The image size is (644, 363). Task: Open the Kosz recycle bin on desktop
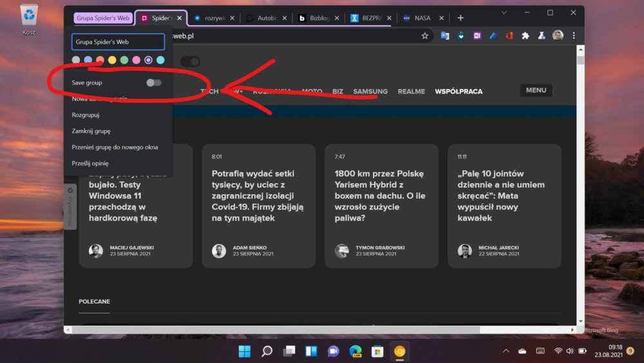pyautogui.click(x=29, y=19)
